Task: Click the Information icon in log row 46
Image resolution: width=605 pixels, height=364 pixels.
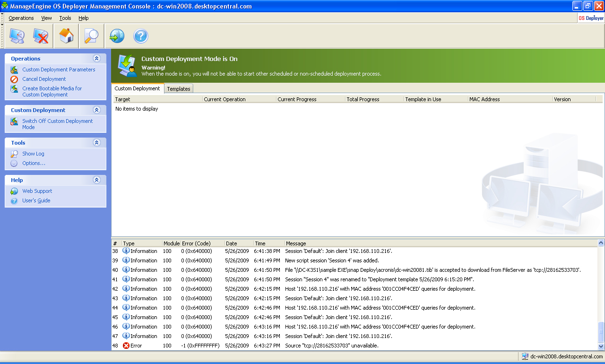Action: (126, 327)
